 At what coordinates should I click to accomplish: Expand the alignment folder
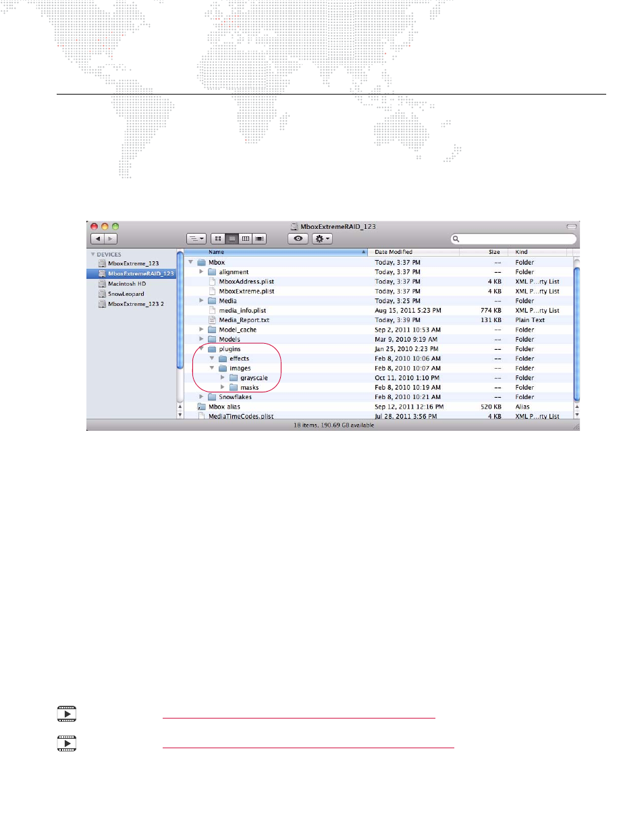click(x=201, y=271)
